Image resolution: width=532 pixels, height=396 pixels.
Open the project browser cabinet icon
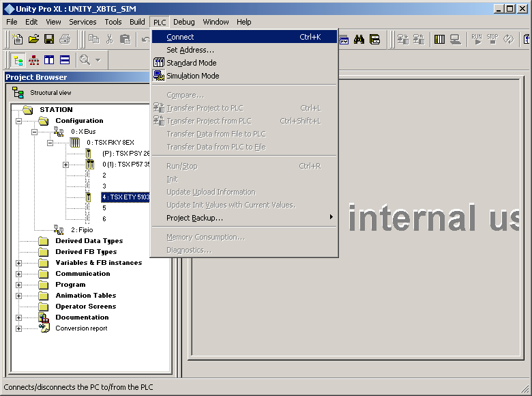click(x=374, y=40)
